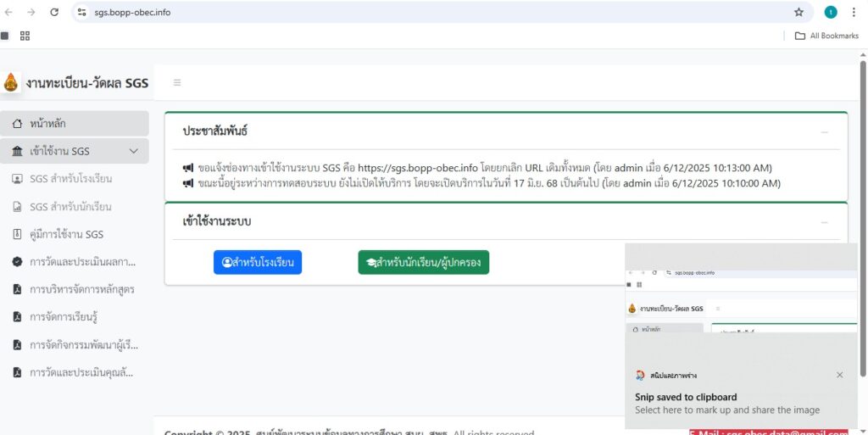Open the Chrome three-dot menu
Viewport: 868px width, 435px height.
coord(854,12)
